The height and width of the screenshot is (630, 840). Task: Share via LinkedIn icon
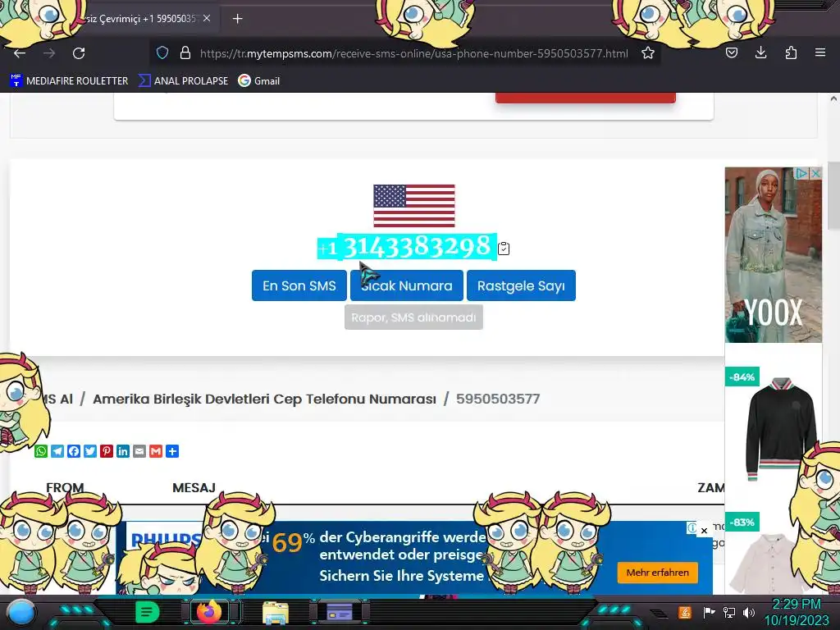point(123,451)
